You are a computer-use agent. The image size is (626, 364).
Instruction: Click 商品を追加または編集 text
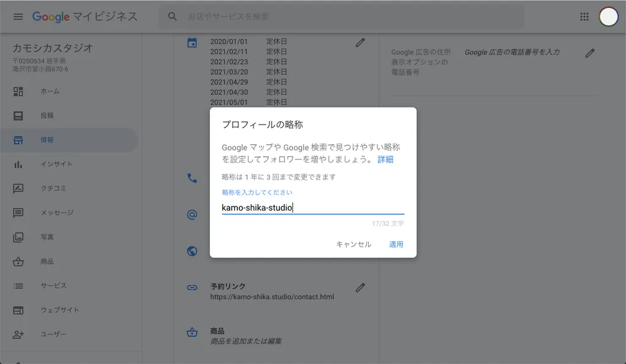[x=246, y=341]
